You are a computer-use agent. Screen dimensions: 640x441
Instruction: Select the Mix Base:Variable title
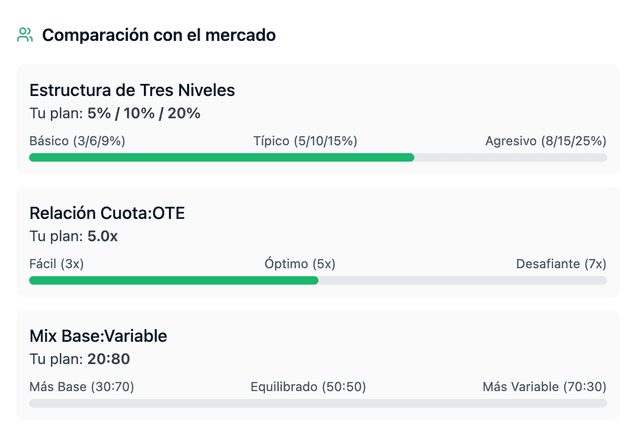coord(98,336)
